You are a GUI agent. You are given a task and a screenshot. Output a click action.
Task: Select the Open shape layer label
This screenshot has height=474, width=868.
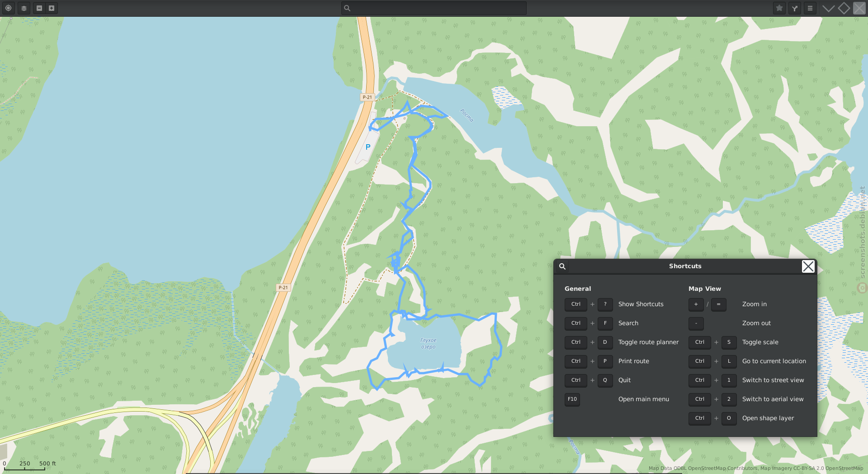768,418
